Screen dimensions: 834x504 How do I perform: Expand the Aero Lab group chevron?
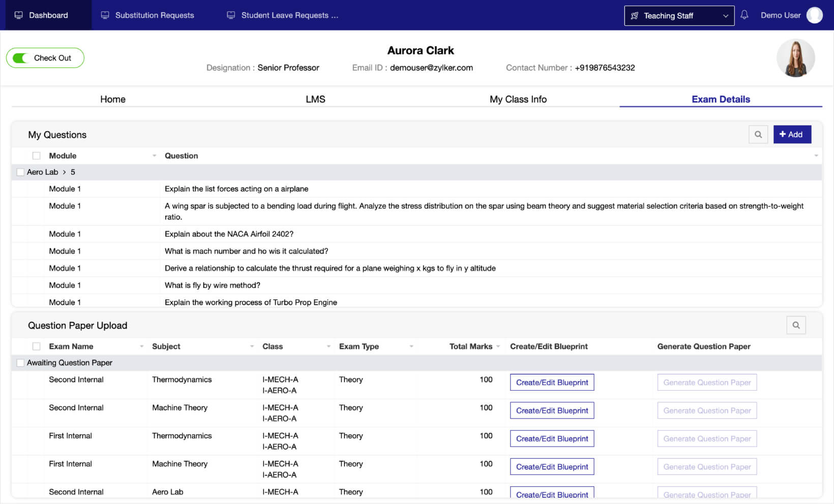64,172
